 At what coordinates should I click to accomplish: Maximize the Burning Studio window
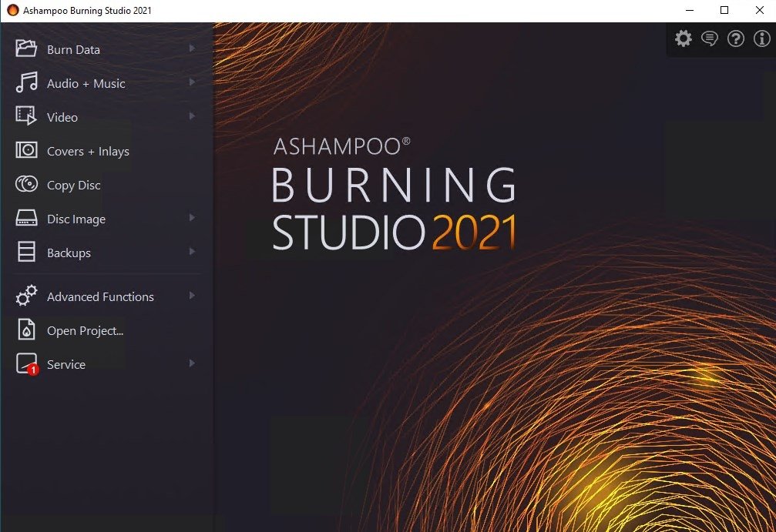point(724,10)
